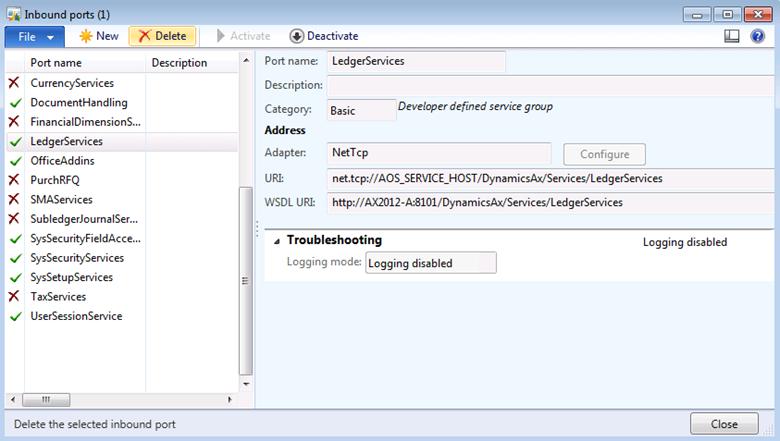The height and width of the screenshot is (441, 780).
Task: Click the Description input field
Action: [x=551, y=86]
